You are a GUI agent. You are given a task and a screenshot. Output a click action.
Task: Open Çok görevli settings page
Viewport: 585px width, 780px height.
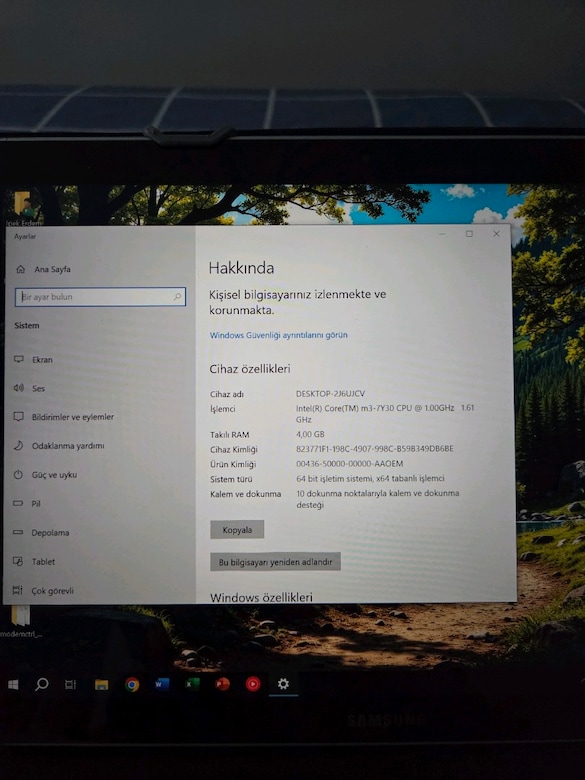52,590
